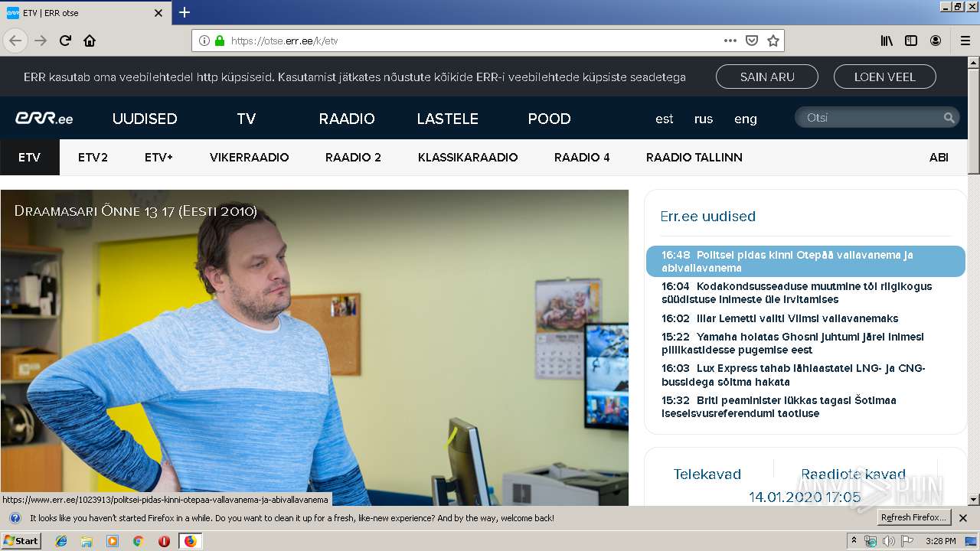The image size is (980, 551).
Task: Open LASTELE main menu
Action: [x=448, y=119]
